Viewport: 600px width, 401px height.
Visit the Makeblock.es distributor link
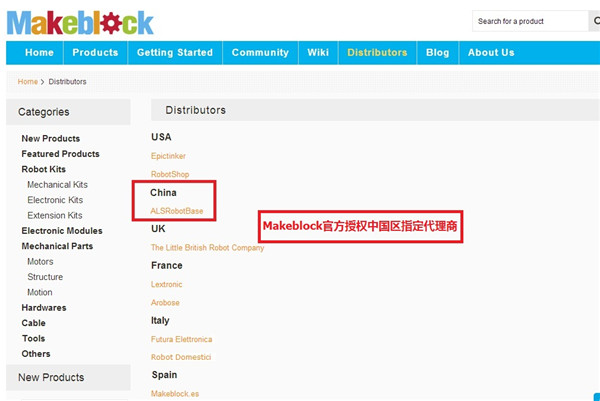click(x=175, y=394)
